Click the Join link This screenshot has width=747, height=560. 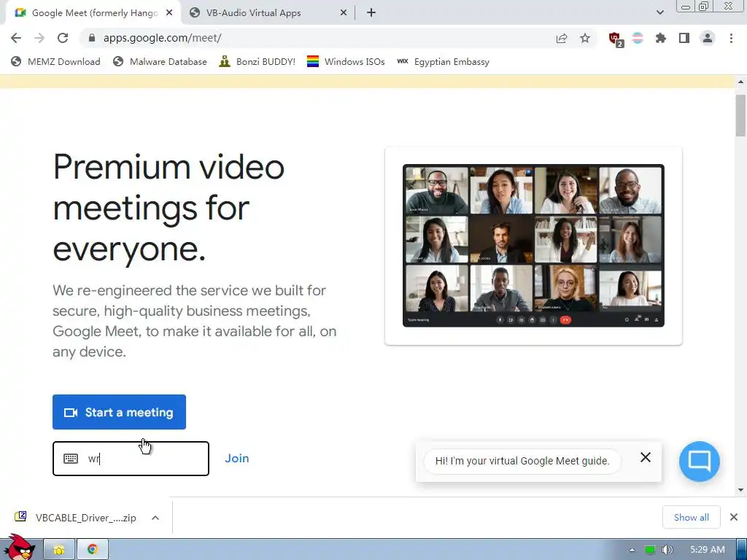point(237,459)
